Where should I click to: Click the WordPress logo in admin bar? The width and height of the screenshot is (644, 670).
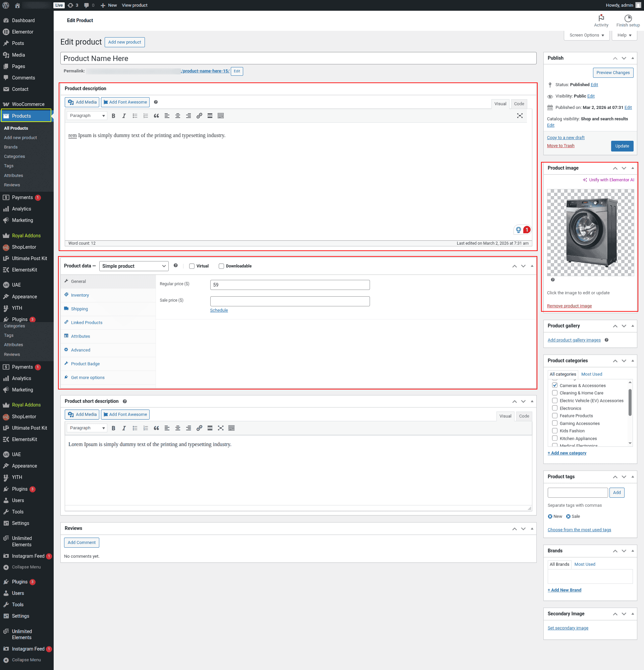coord(6,5)
